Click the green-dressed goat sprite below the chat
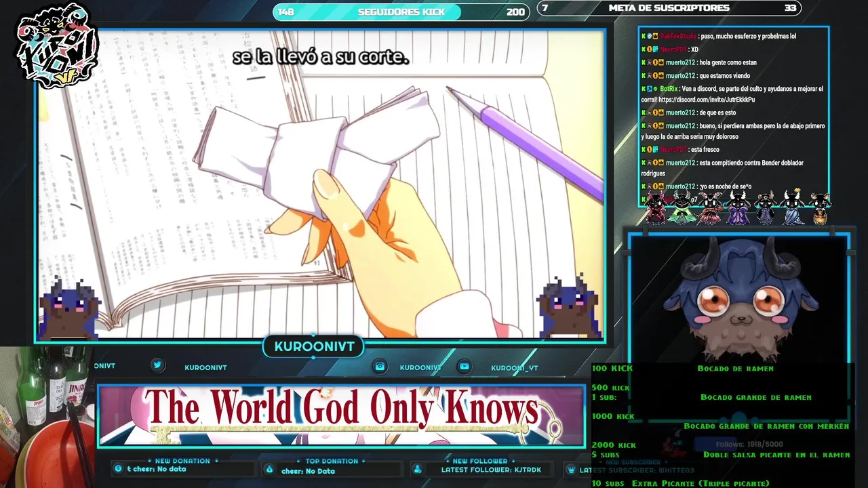 click(x=682, y=207)
